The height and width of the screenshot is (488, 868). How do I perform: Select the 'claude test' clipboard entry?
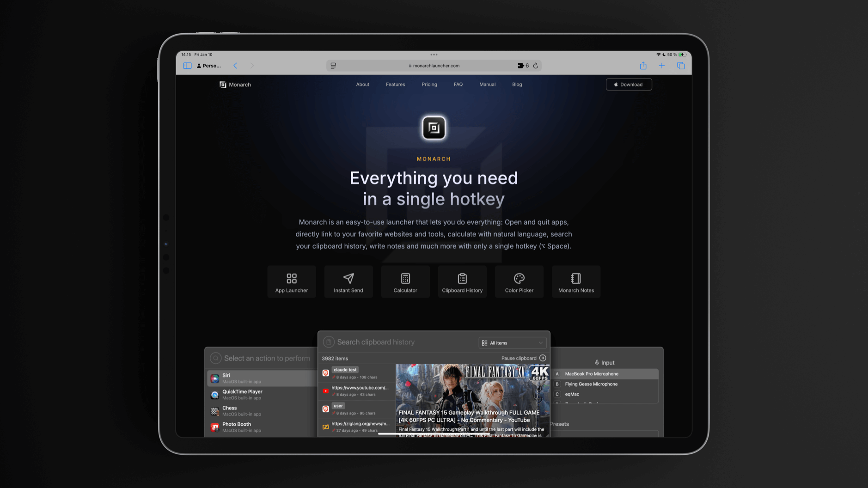pyautogui.click(x=356, y=373)
